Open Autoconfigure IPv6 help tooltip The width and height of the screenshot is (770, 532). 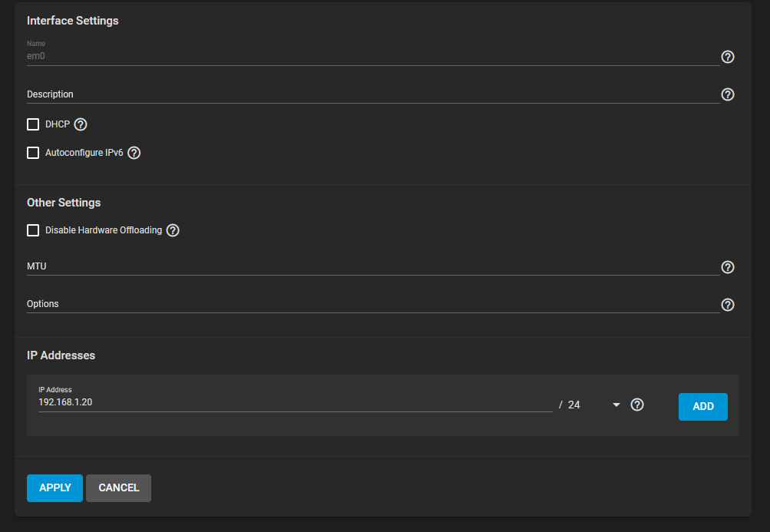coord(134,153)
